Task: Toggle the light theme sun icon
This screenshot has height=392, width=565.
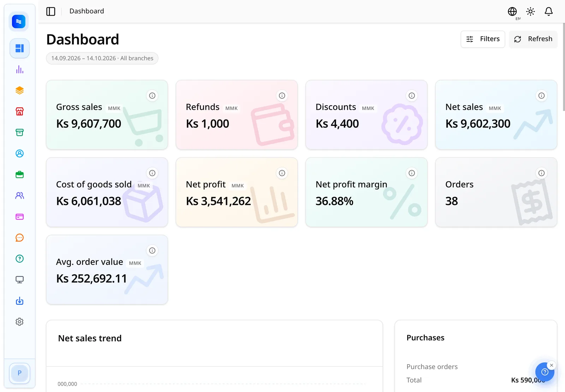Action: point(530,12)
